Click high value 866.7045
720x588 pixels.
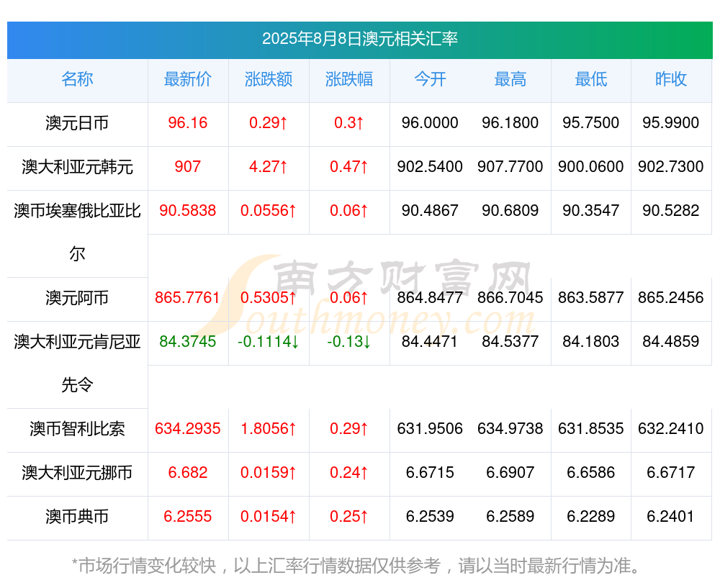(510, 297)
